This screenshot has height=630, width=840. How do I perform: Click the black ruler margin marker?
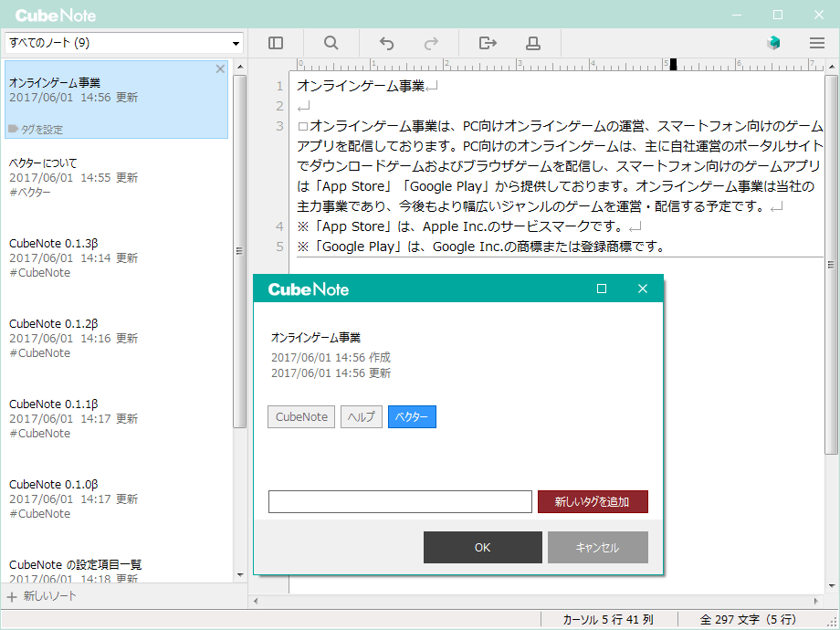click(x=674, y=64)
